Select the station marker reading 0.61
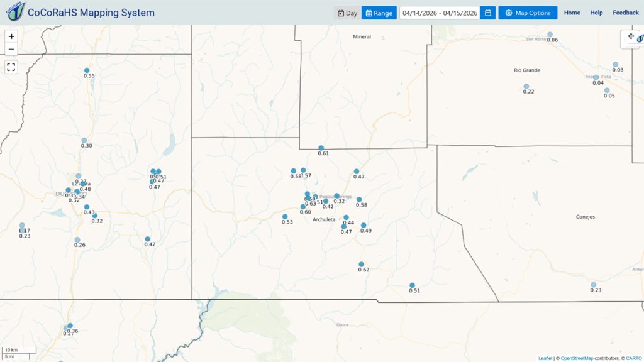The image size is (644, 362). tap(321, 148)
